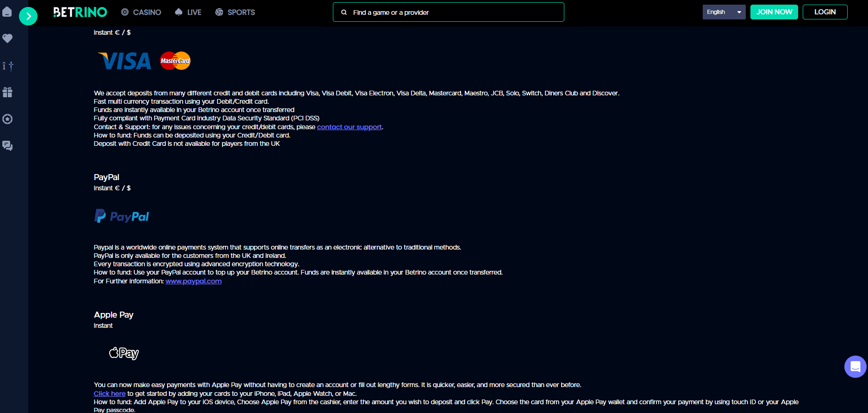Expand the sidebar with green arrow button
The height and width of the screenshot is (413, 868).
pos(28,17)
